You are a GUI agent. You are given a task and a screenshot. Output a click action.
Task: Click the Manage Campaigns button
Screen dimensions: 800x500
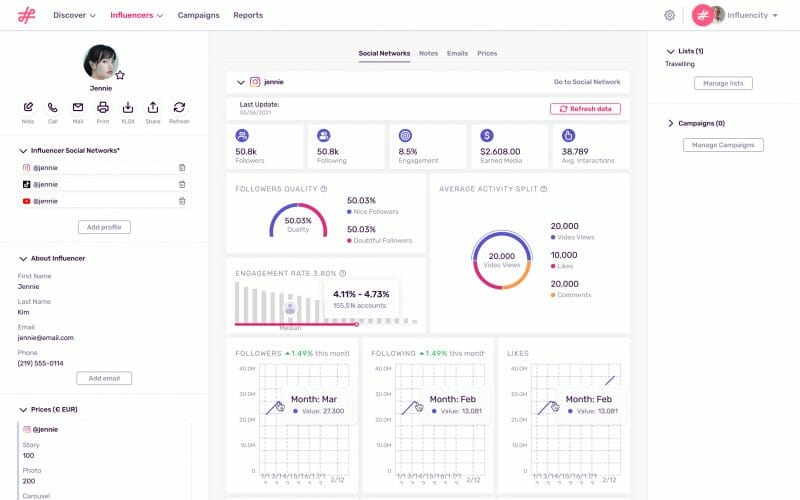click(723, 145)
